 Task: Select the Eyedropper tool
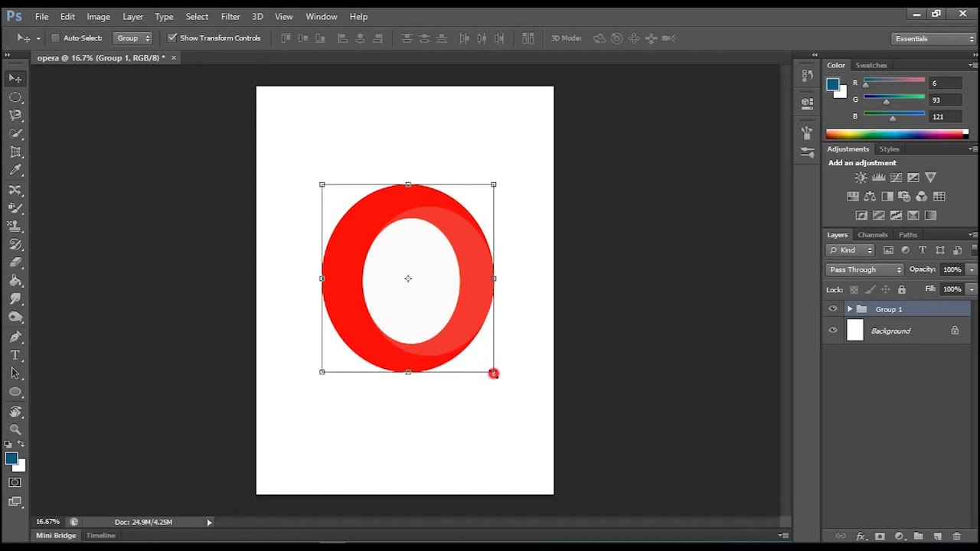point(15,171)
